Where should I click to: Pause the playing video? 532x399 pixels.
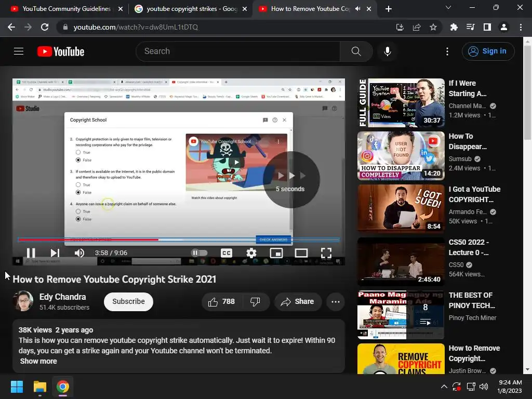(x=31, y=253)
